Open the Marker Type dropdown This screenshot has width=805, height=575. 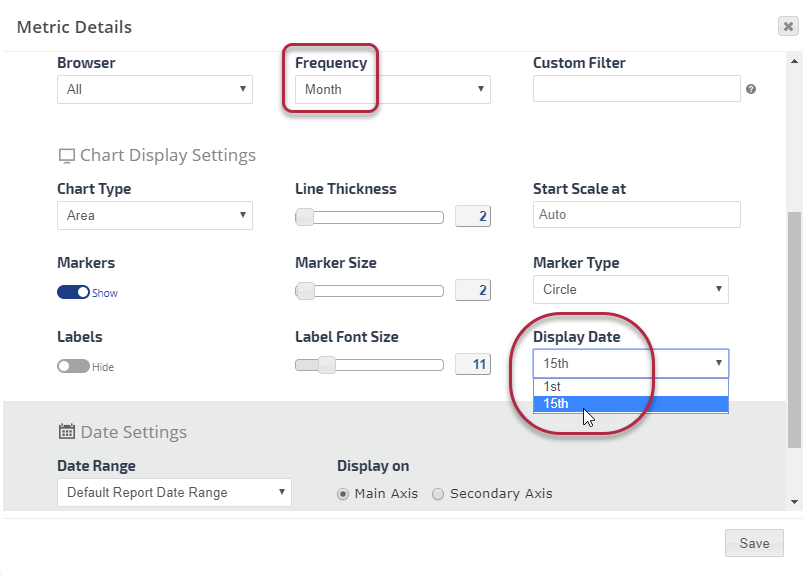(631, 289)
